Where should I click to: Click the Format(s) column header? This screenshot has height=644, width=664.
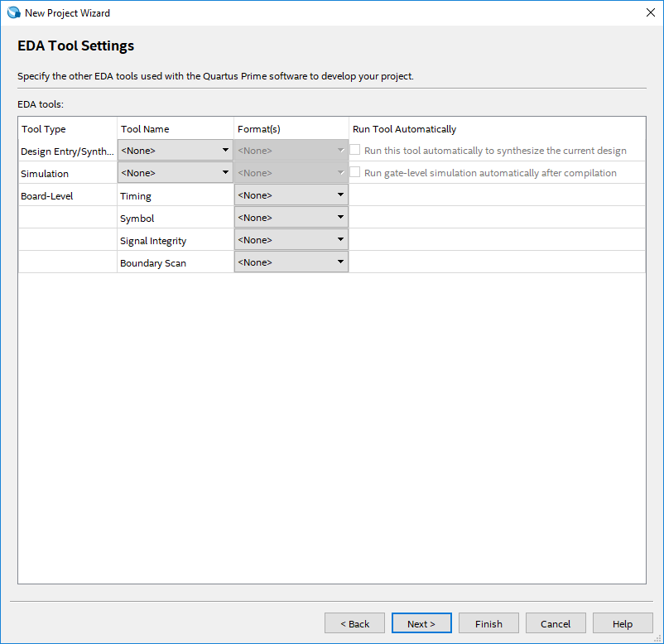(291, 128)
